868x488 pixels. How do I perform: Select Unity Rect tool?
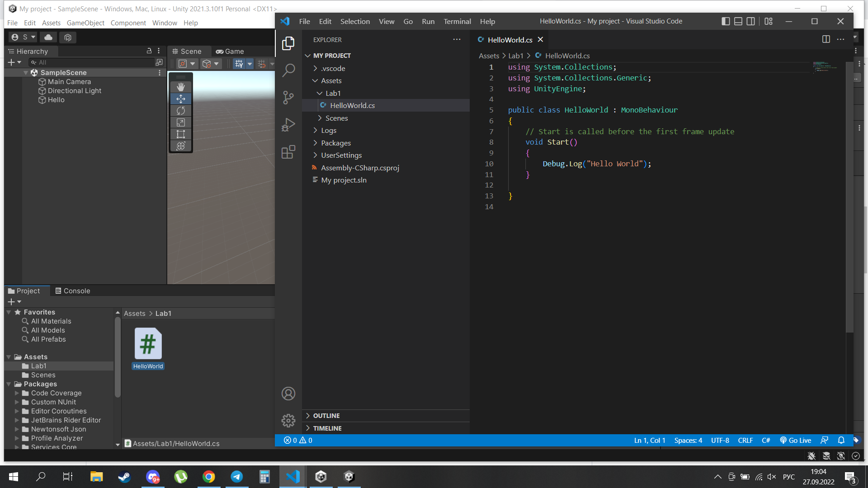[181, 134]
